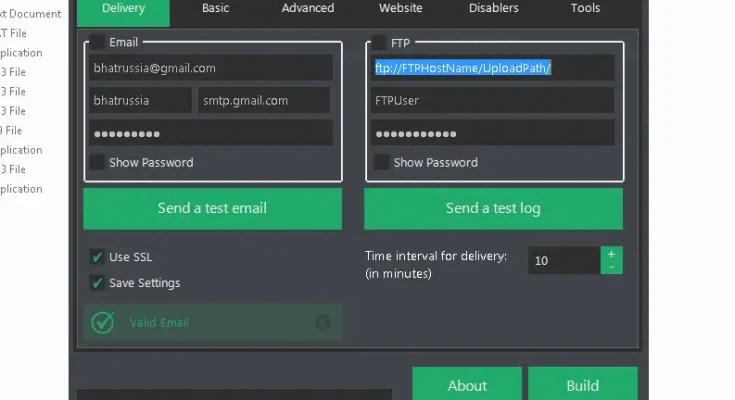Open the About dialog
The height and width of the screenshot is (400, 735).
click(467, 385)
